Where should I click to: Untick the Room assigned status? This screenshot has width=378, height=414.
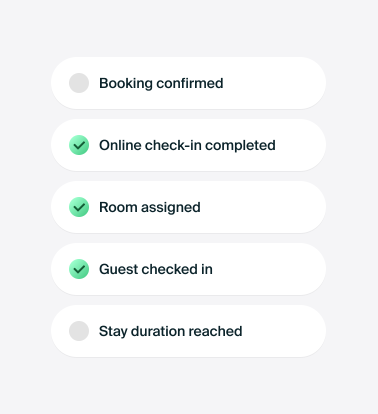pyautogui.click(x=79, y=207)
